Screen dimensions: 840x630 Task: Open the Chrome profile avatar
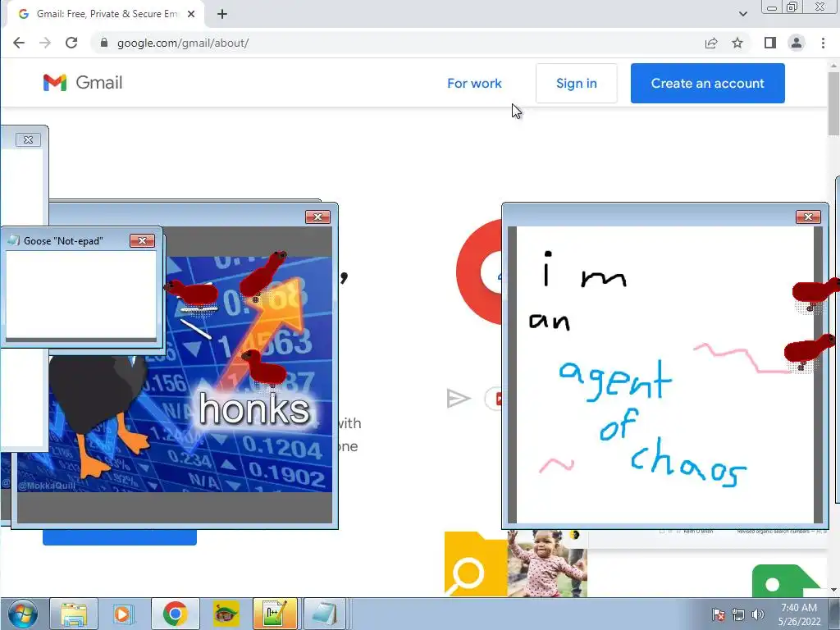point(797,43)
